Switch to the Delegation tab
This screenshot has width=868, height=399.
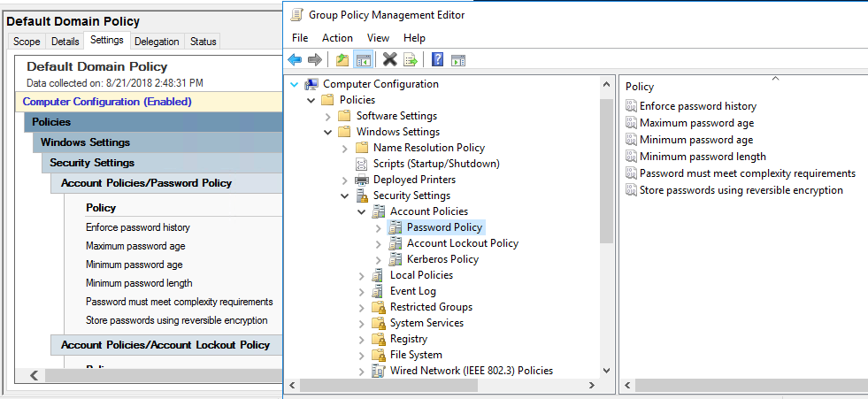click(x=157, y=42)
